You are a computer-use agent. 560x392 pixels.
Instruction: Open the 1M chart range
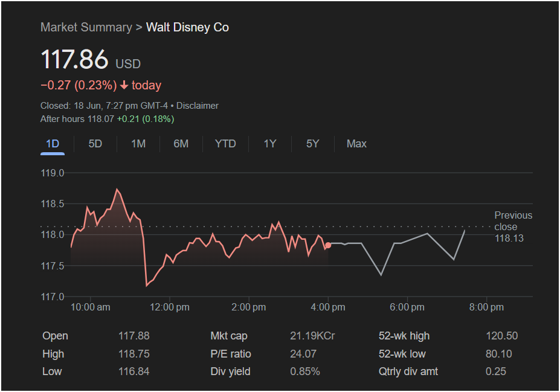[138, 144]
